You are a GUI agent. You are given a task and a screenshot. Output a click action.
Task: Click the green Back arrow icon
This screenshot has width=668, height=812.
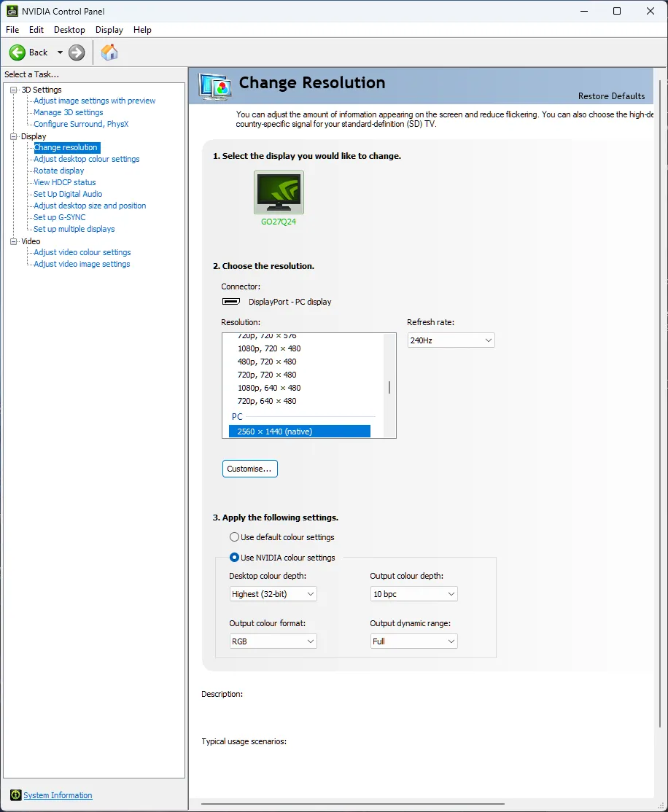(18, 52)
